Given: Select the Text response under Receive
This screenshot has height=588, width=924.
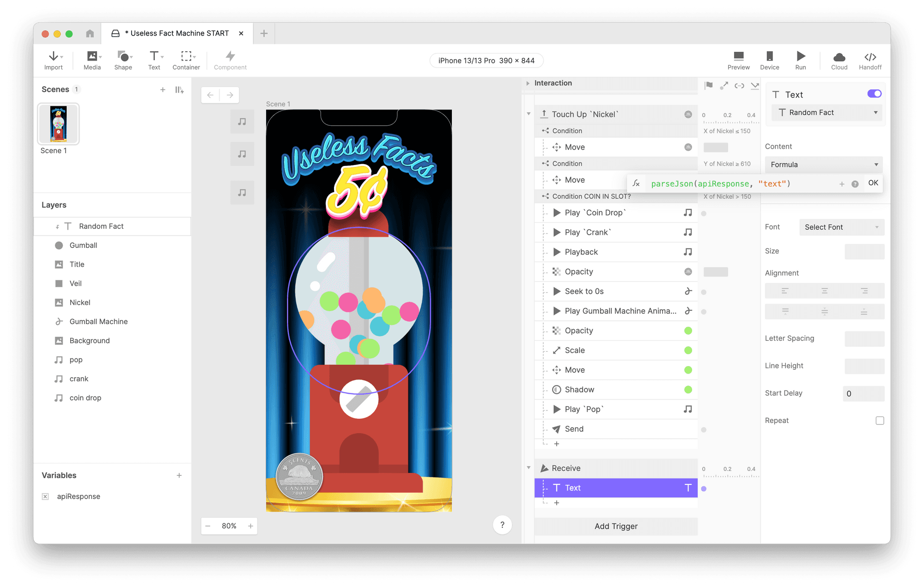Looking at the screenshot, I should [x=616, y=488].
